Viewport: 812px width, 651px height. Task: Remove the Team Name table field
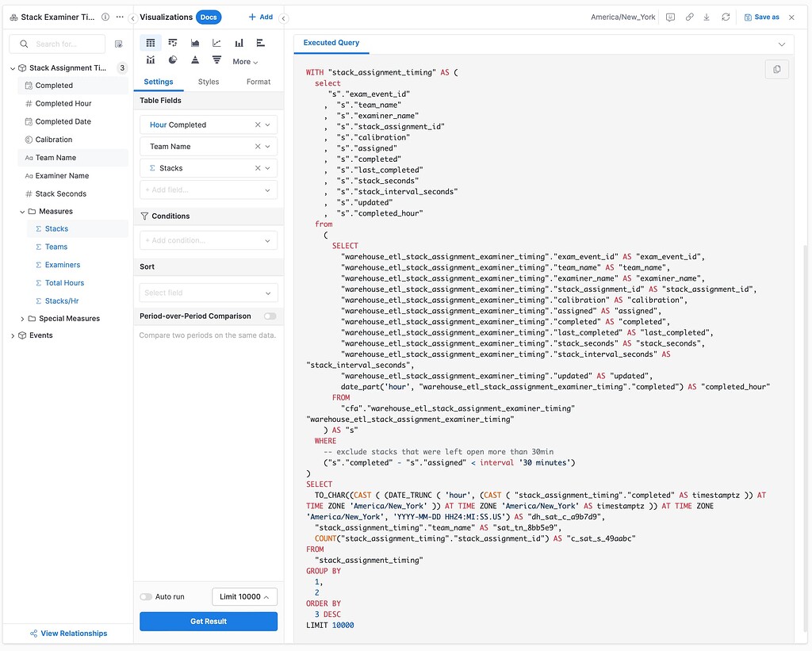258,147
